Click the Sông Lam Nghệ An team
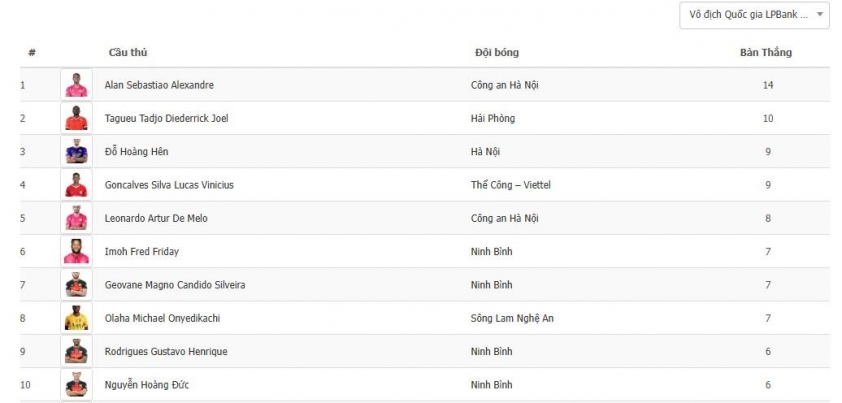This screenshot has height=403, width=842. point(512,318)
